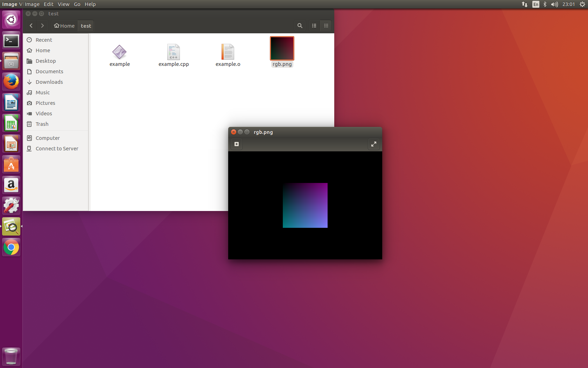Image resolution: width=588 pixels, height=368 pixels.
Task: Click the zoom-in plus icon in image viewer
Action: pyautogui.click(x=236, y=144)
